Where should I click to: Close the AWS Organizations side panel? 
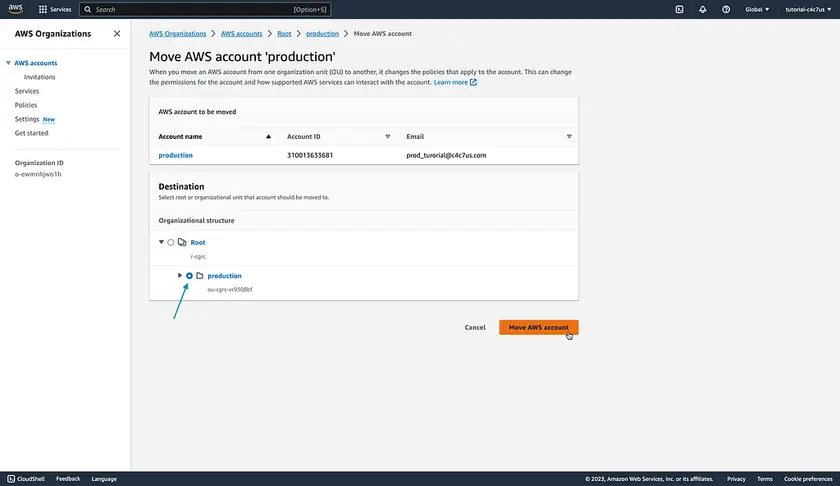pyautogui.click(x=117, y=34)
